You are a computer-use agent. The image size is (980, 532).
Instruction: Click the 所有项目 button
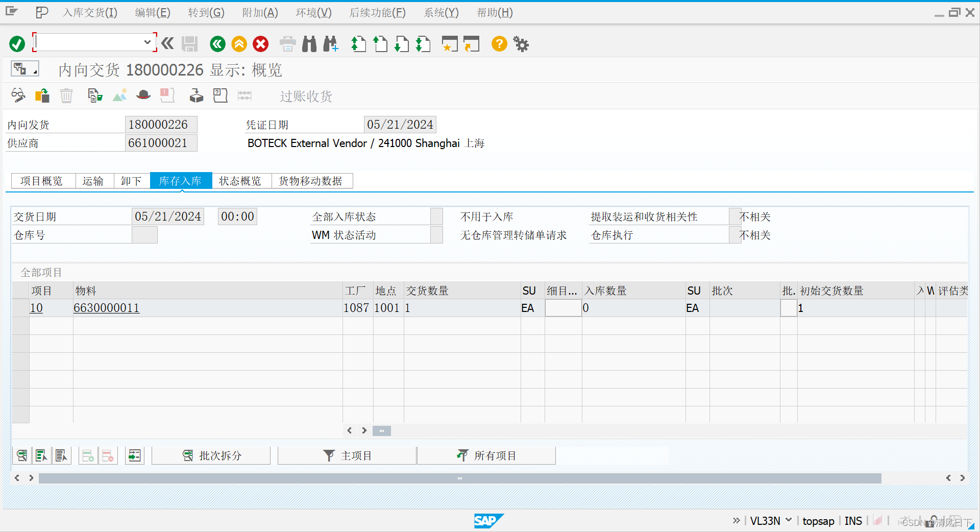[x=486, y=455]
